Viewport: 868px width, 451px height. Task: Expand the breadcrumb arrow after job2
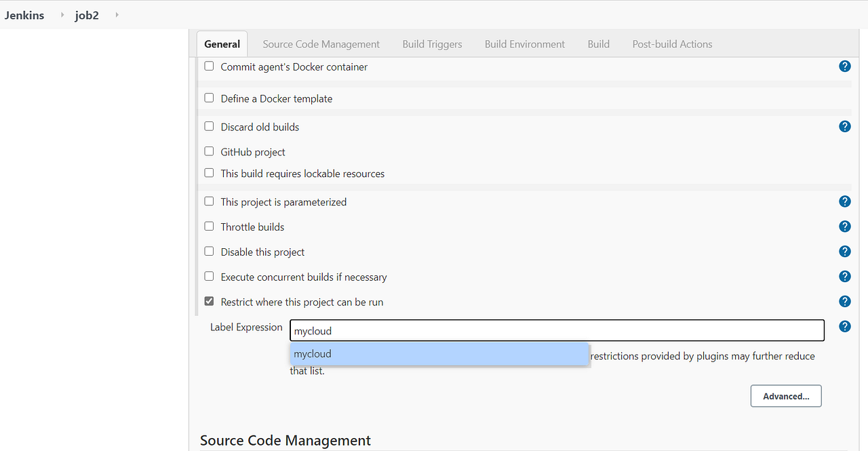[x=117, y=15]
